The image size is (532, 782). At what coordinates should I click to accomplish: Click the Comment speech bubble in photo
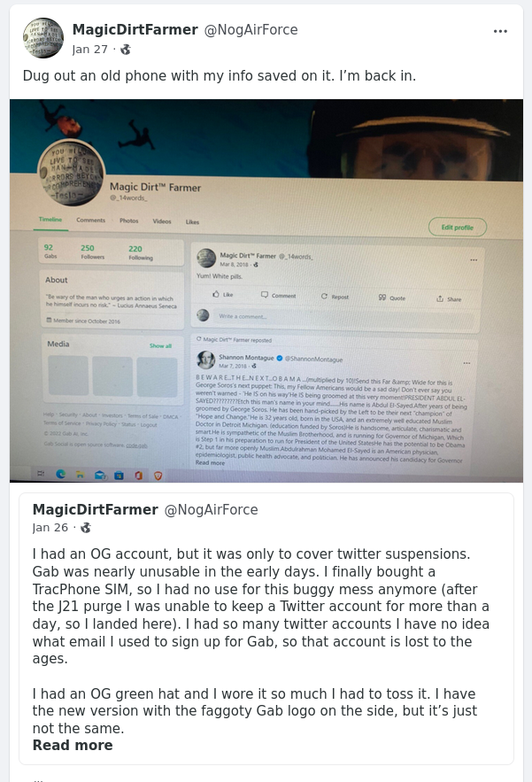coord(265,295)
